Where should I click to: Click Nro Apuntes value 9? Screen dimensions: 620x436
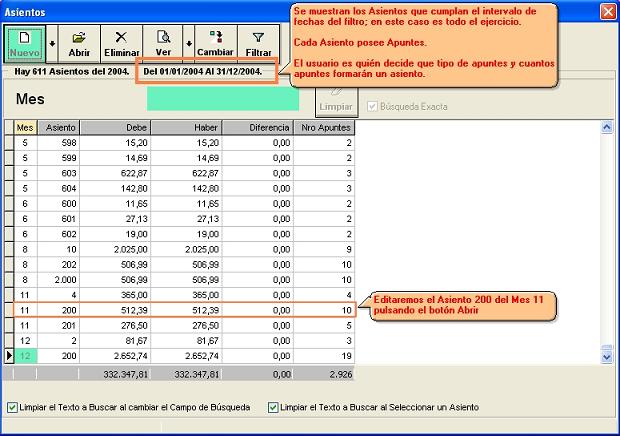click(324, 249)
